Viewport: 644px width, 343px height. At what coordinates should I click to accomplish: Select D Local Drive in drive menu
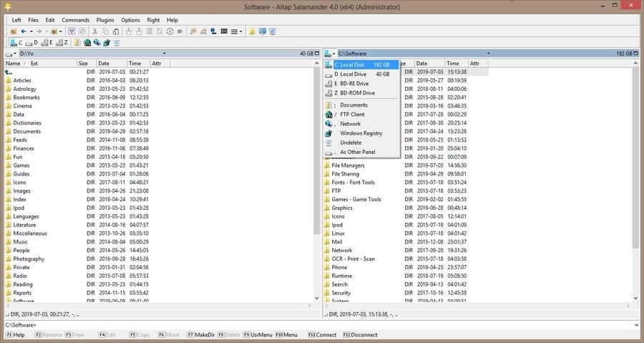coord(362,74)
